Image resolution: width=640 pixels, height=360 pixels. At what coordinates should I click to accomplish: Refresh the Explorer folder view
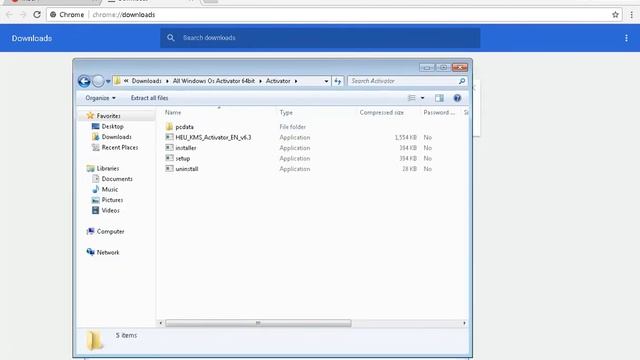tap(338, 81)
